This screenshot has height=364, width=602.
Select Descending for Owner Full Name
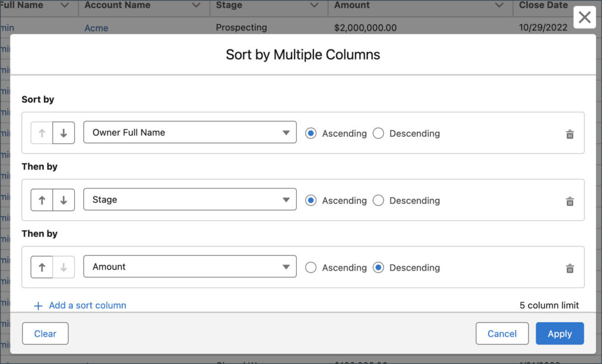coord(379,133)
